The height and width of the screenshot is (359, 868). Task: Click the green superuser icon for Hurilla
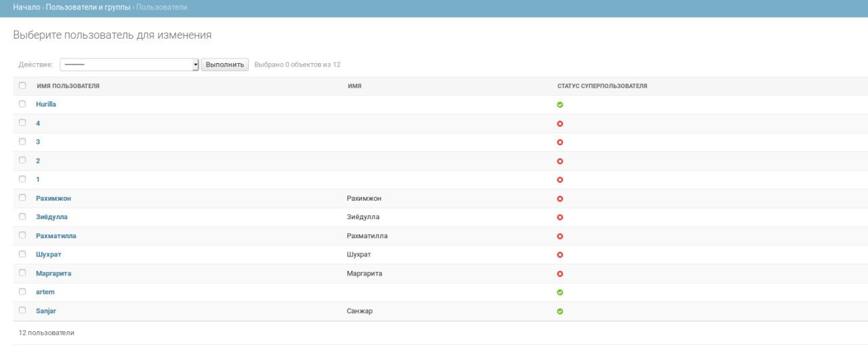pyautogui.click(x=560, y=105)
